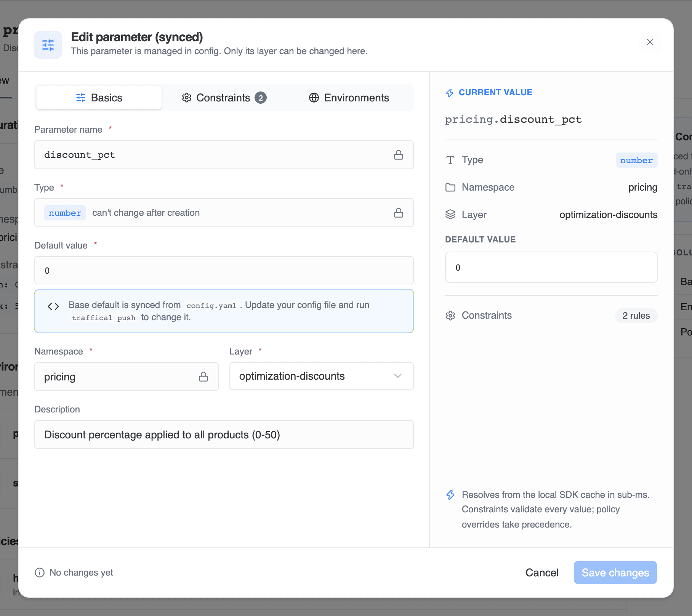Viewport: 692px width, 616px height.
Task: Click the discount_pct parameter name field
Action: coord(224,155)
